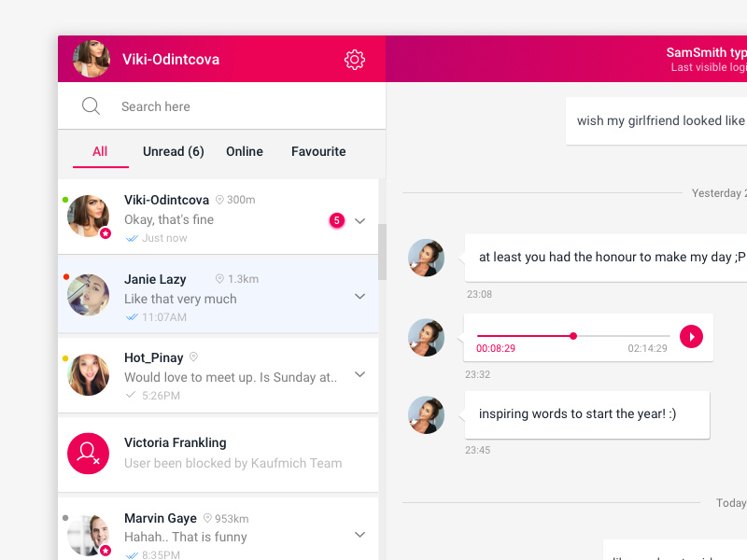747x560 pixels.
Task: Click the double-check icon near 8:35PM
Action: pos(132,555)
